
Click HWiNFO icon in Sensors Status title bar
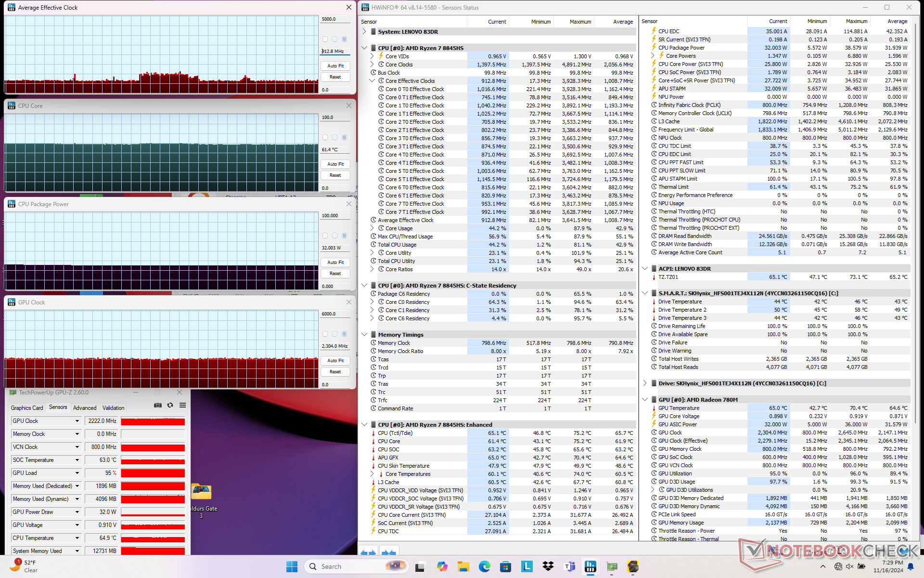coord(365,7)
